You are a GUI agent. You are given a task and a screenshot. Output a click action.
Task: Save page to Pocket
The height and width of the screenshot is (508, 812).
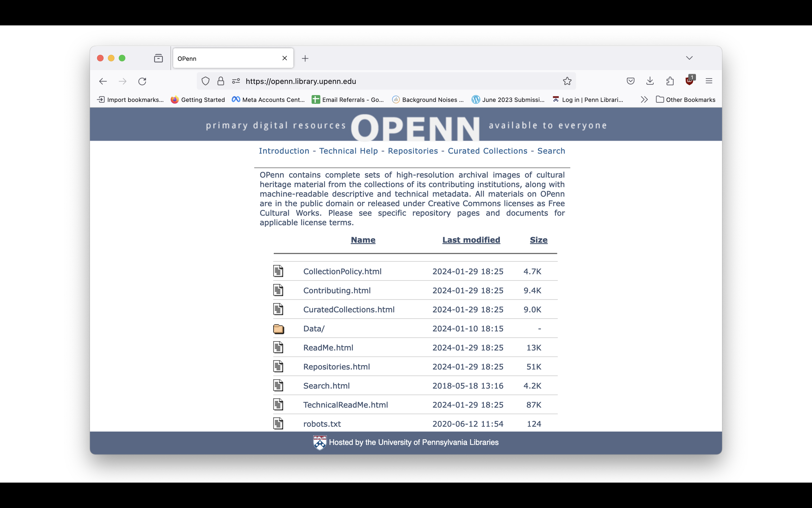pyautogui.click(x=630, y=81)
